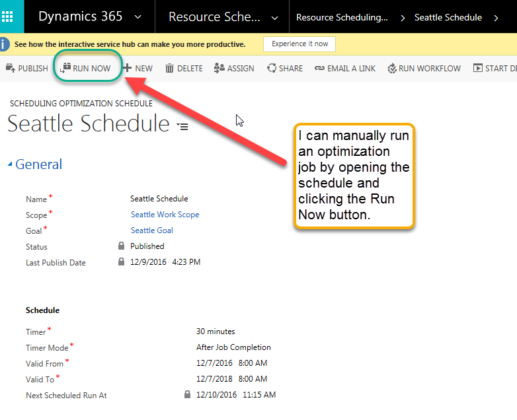517x420 pixels.
Task: Open the Seattle Schedule record menu
Action: 182,126
